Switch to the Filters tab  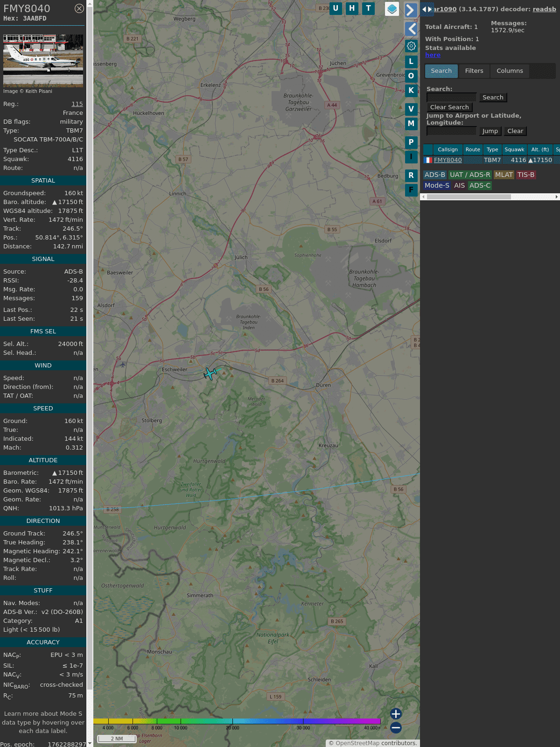(x=474, y=71)
